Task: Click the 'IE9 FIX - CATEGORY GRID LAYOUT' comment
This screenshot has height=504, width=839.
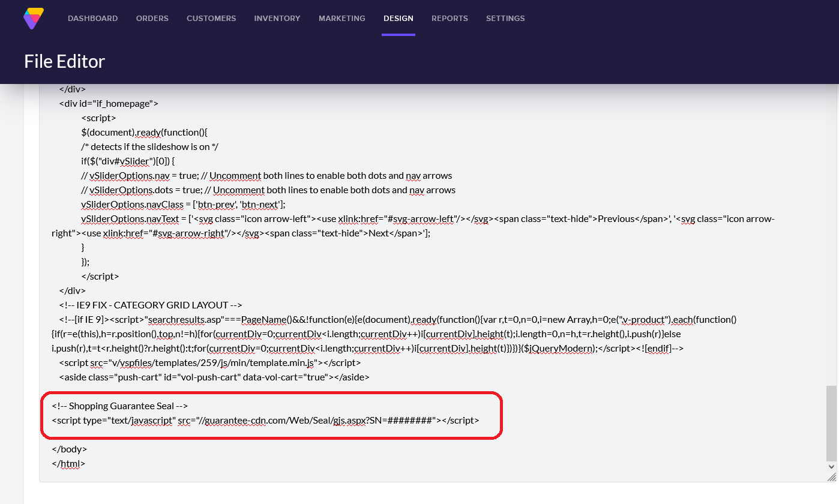Action: [151, 305]
